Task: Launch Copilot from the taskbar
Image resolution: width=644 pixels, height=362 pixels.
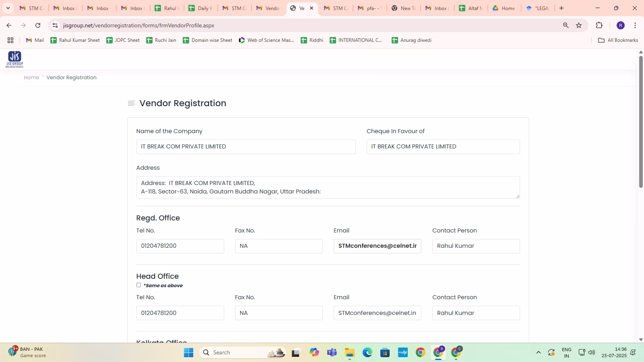Action: click(x=314, y=353)
